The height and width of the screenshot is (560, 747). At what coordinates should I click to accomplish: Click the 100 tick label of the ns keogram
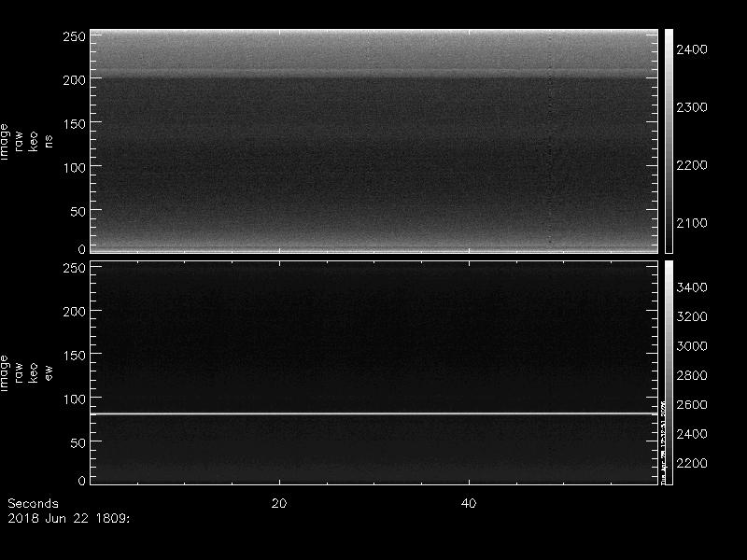(74, 168)
